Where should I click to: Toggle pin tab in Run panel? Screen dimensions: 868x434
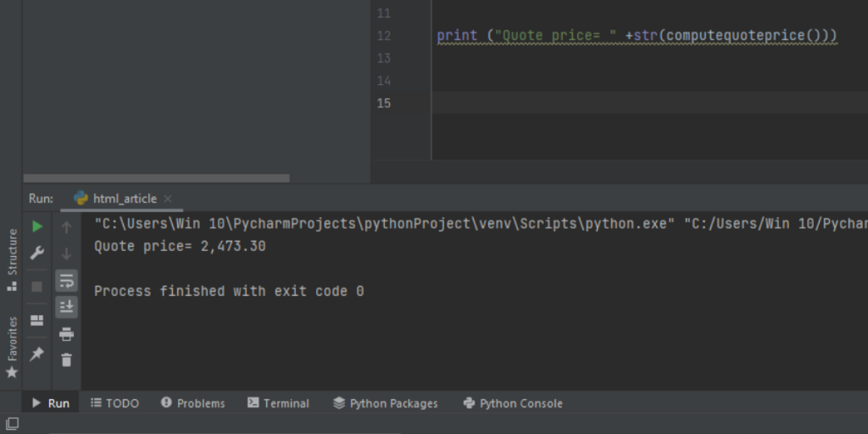coord(36,354)
